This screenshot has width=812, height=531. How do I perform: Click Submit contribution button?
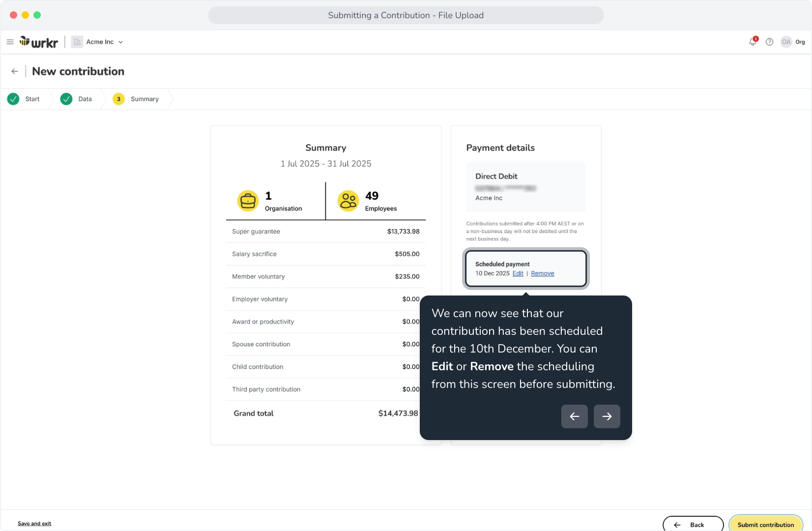766,524
